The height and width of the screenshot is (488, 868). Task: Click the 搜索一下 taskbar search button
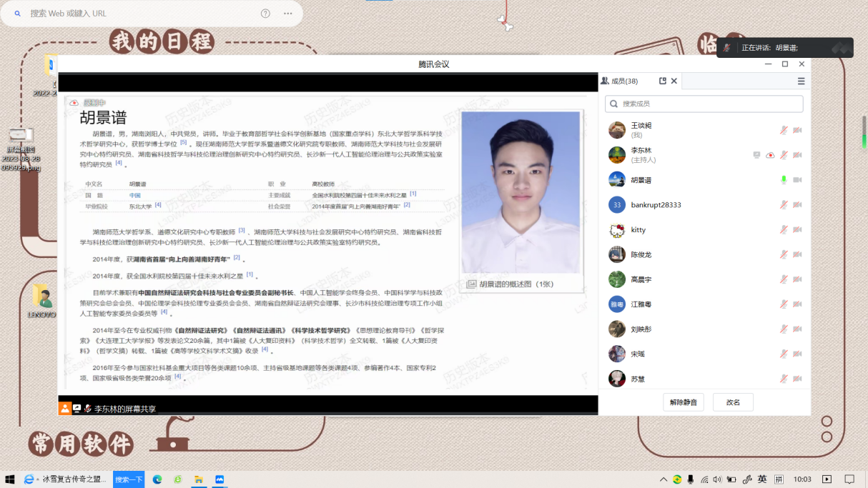[x=129, y=479]
